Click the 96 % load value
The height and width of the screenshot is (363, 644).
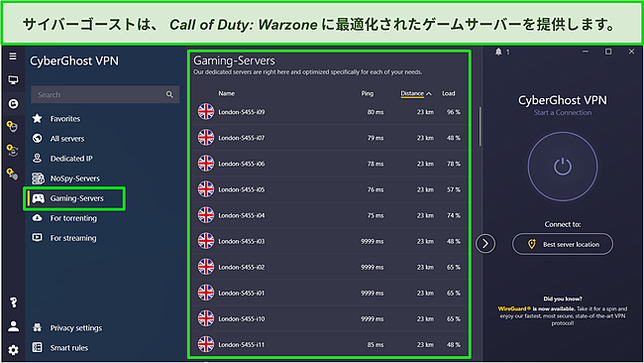tap(454, 112)
